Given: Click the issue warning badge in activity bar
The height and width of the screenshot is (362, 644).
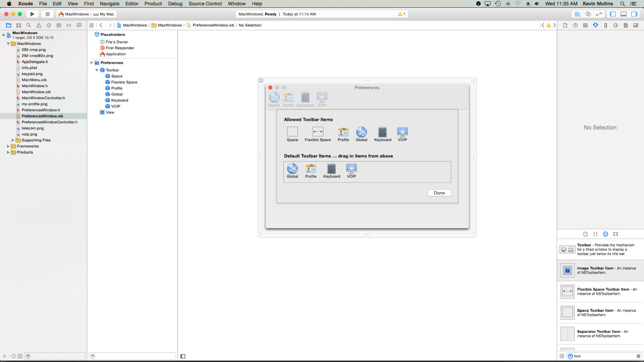Looking at the screenshot, I should click(x=402, y=14).
